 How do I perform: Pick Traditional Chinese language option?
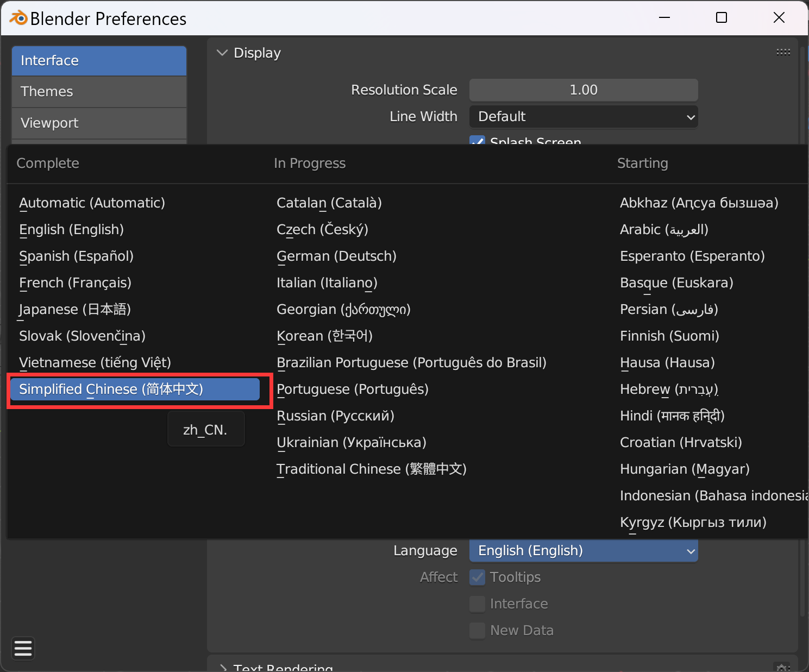tap(371, 469)
